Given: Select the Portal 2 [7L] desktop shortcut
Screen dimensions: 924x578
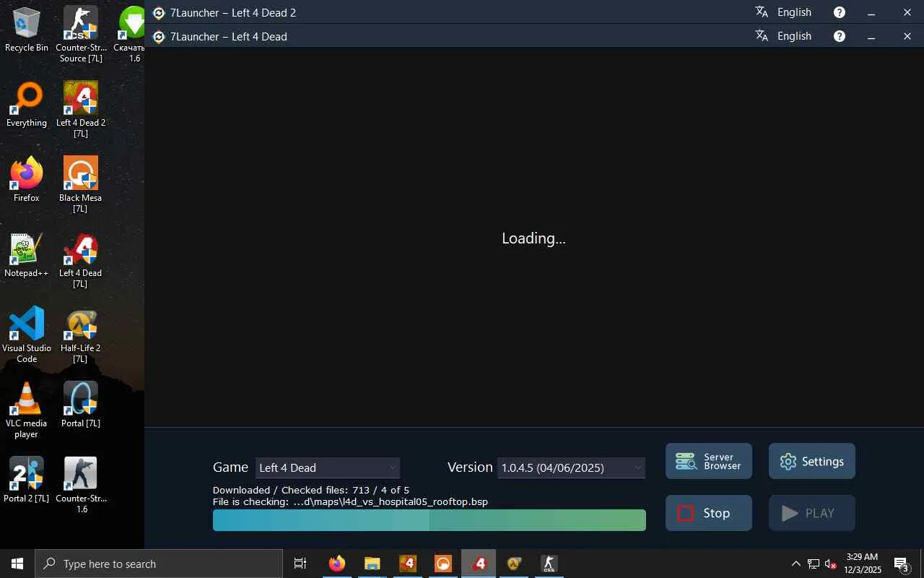Looking at the screenshot, I should 27,480.
